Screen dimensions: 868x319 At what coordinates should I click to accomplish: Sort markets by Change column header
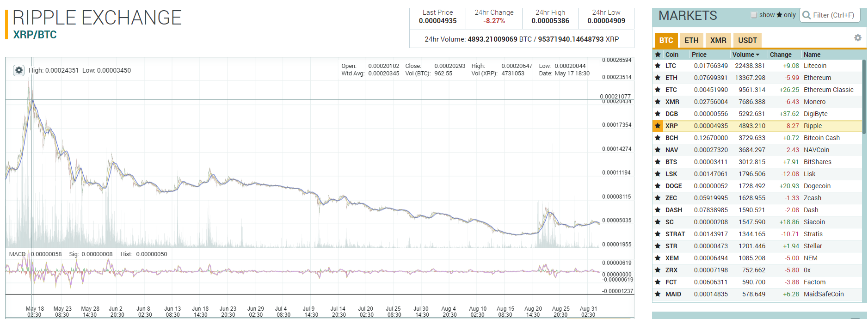[781, 55]
